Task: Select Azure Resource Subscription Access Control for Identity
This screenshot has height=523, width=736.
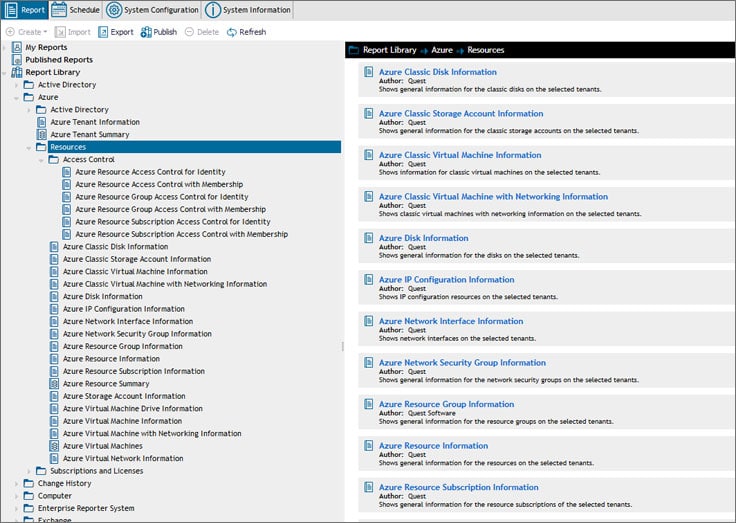Action: point(173,222)
